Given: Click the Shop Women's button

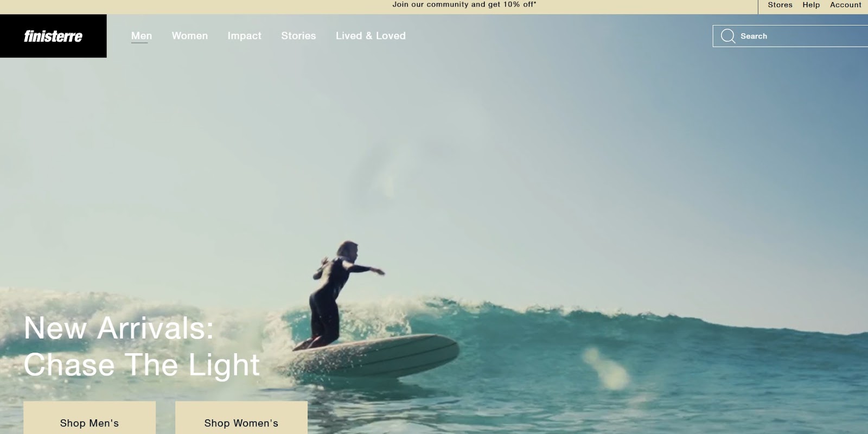Looking at the screenshot, I should 241,418.
